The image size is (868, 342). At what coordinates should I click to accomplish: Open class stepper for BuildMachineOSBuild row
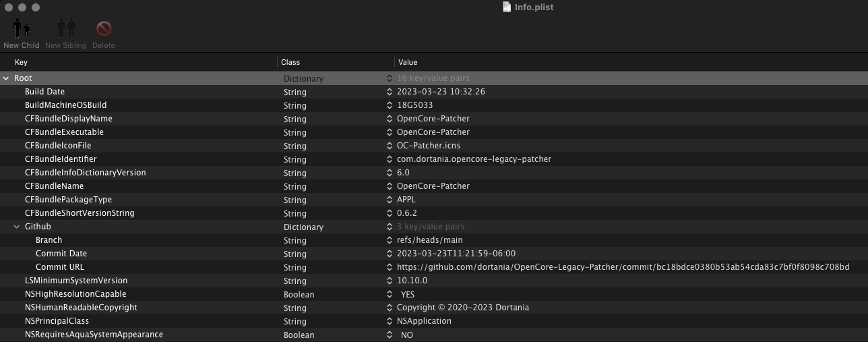[x=390, y=105]
